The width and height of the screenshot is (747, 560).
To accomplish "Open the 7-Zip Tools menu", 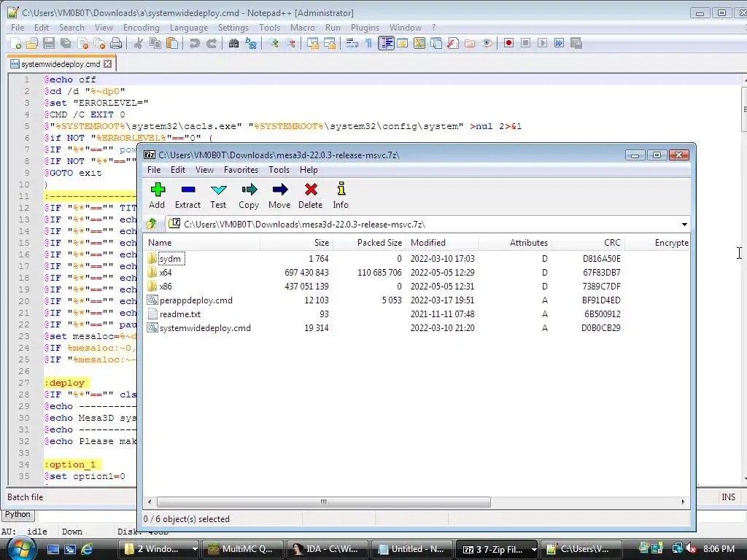I will (x=279, y=170).
